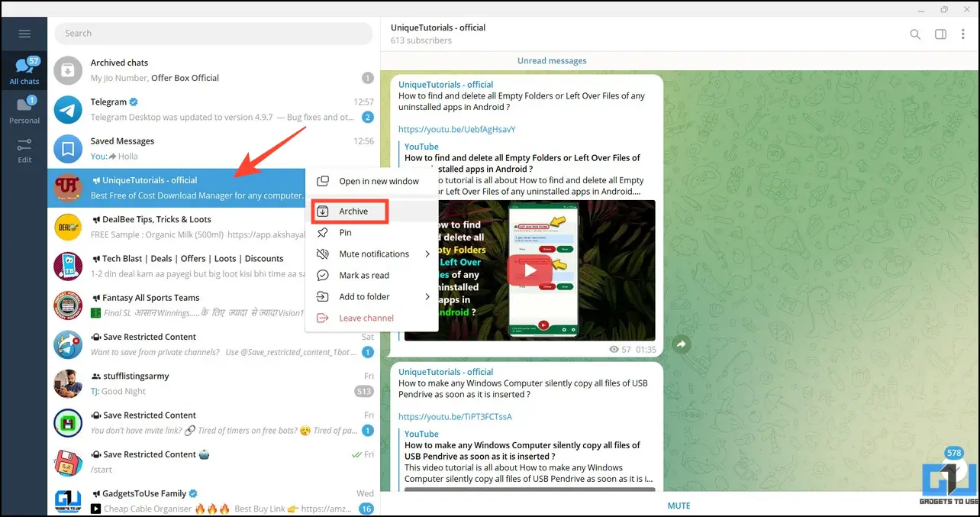
Task: Open the Save Restricted Content chat showing /start
Action: pyautogui.click(x=214, y=462)
